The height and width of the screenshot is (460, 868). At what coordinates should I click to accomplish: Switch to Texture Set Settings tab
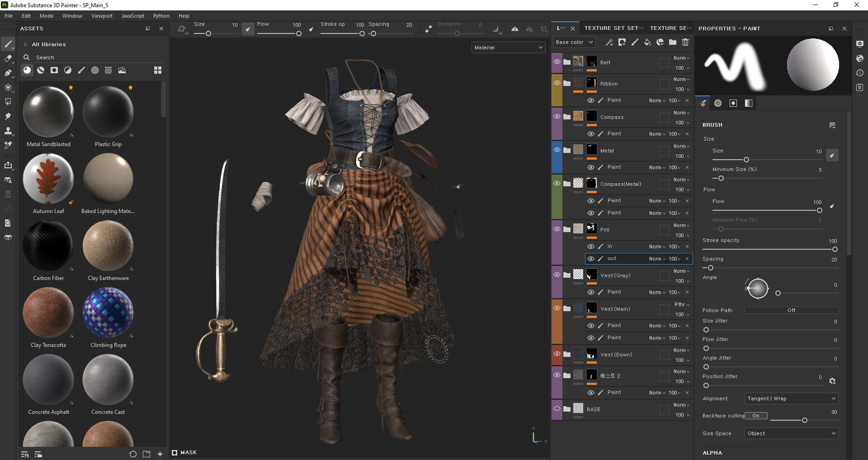point(613,28)
